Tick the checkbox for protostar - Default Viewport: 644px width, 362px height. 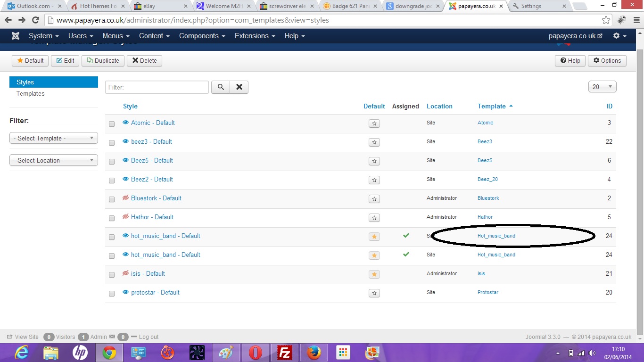(112, 294)
